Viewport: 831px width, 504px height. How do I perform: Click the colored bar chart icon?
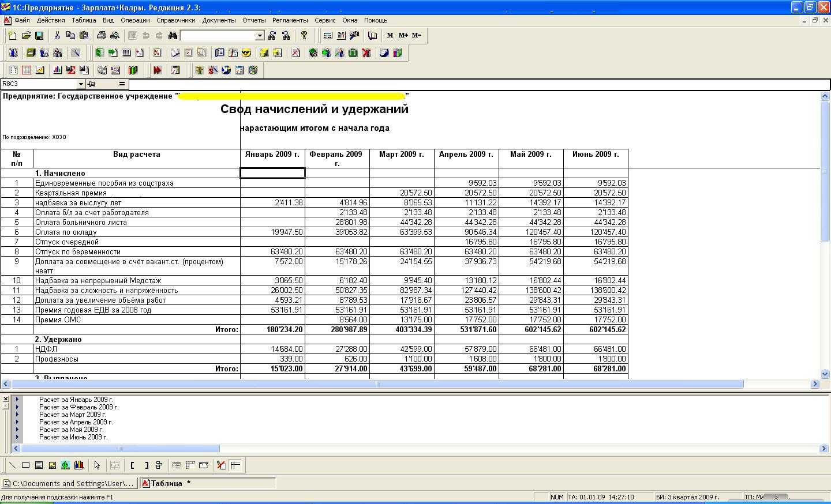(57, 70)
